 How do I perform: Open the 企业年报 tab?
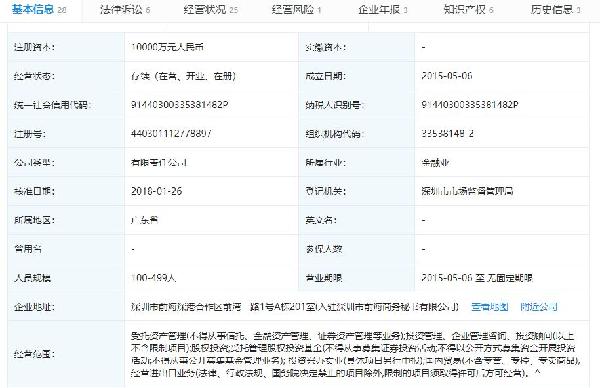click(383, 10)
